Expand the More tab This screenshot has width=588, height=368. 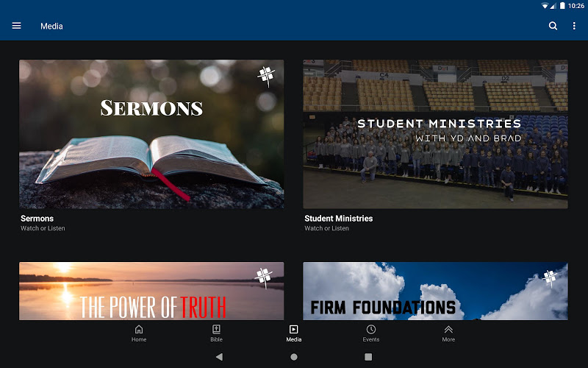pyautogui.click(x=448, y=333)
